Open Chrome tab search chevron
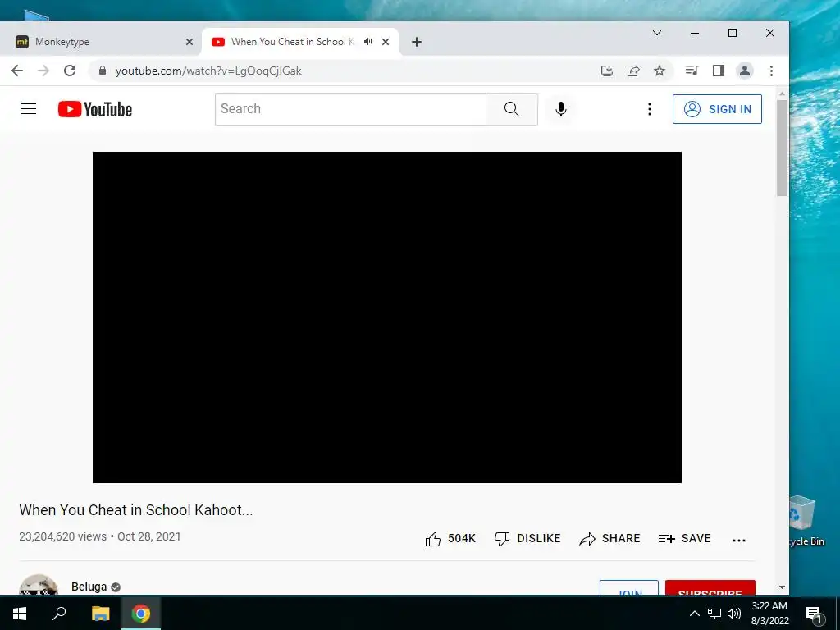This screenshot has height=630, width=840. [657, 33]
